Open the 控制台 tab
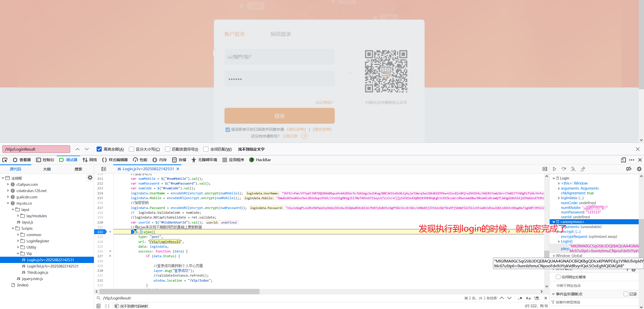 tap(45, 160)
